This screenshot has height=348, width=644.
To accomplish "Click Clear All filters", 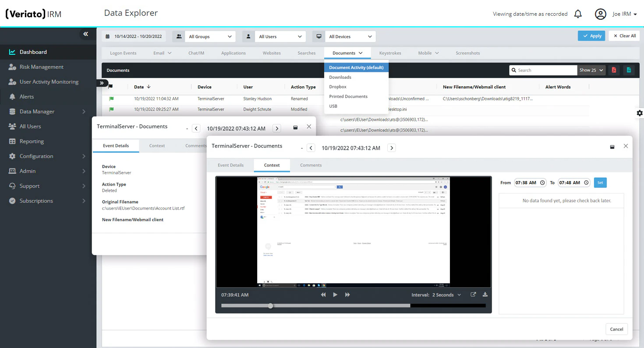I will pyautogui.click(x=624, y=36).
